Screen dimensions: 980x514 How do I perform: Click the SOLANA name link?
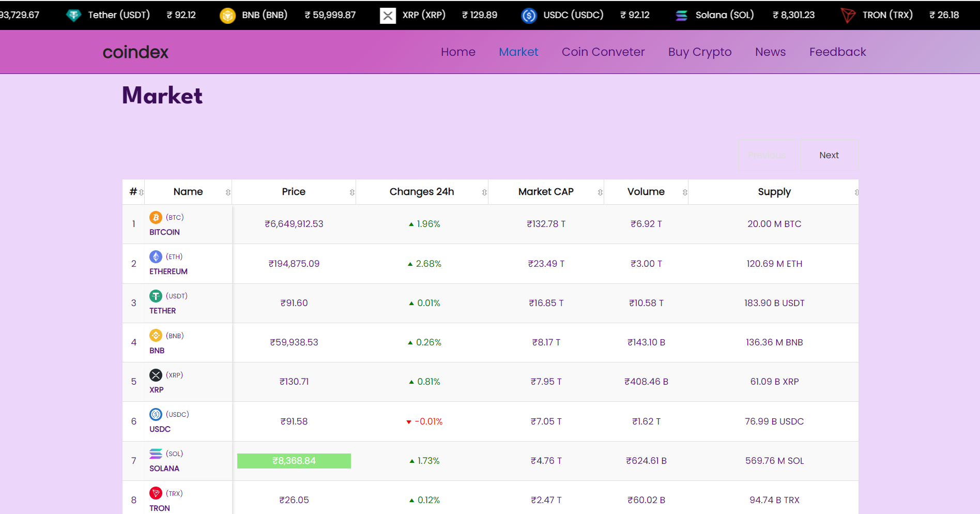(164, 468)
